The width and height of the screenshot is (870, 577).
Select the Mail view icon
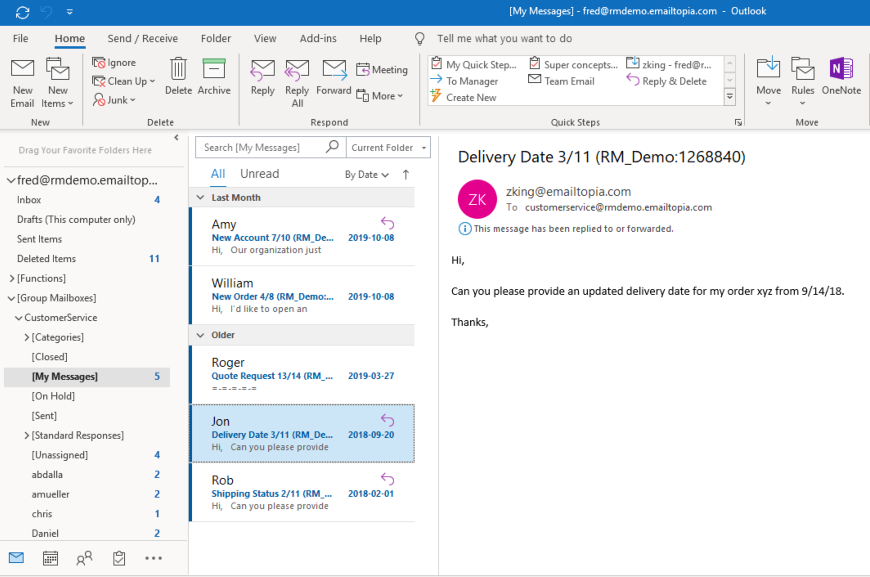click(x=14, y=558)
